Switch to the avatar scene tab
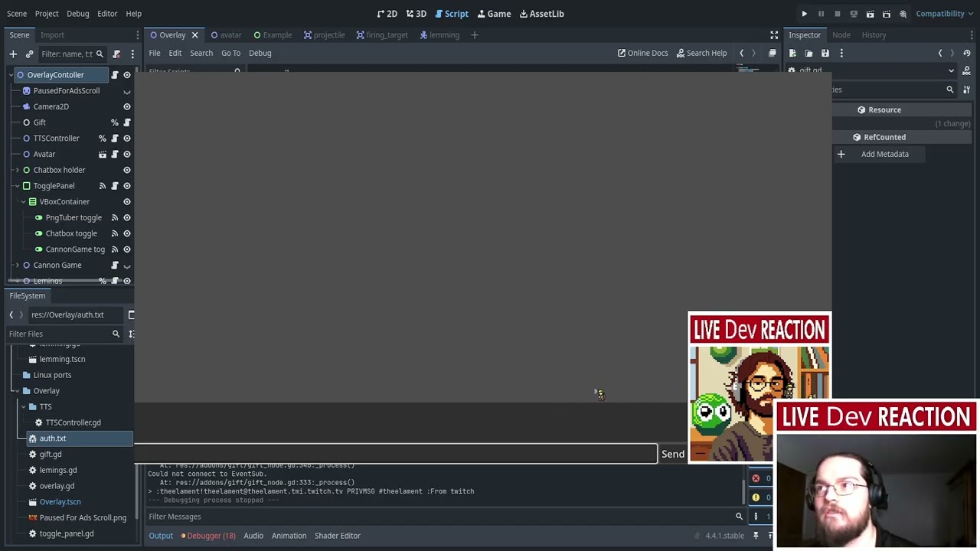Screen dimensions: 980x551 (226, 35)
